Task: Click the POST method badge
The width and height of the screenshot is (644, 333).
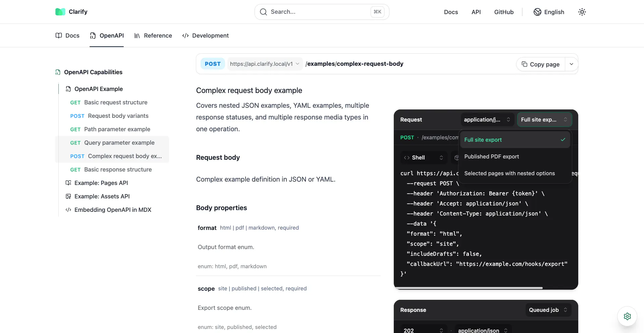Action: coord(213,64)
